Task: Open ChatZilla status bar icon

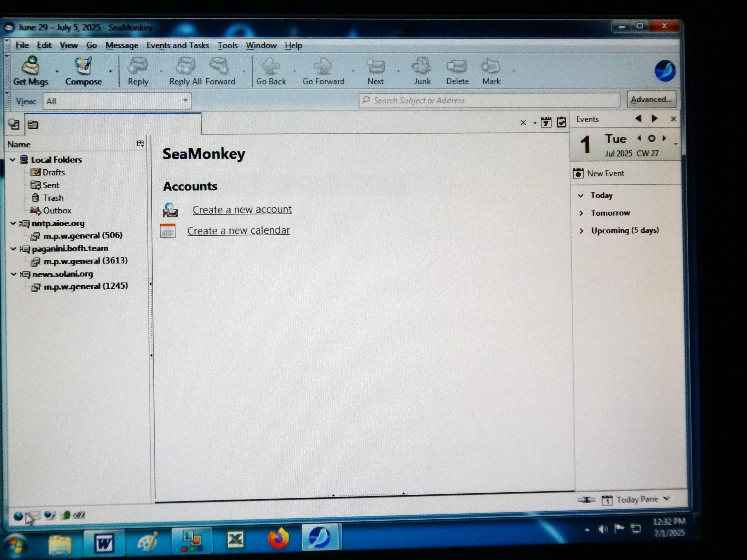Action: pyautogui.click(x=79, y=515)
